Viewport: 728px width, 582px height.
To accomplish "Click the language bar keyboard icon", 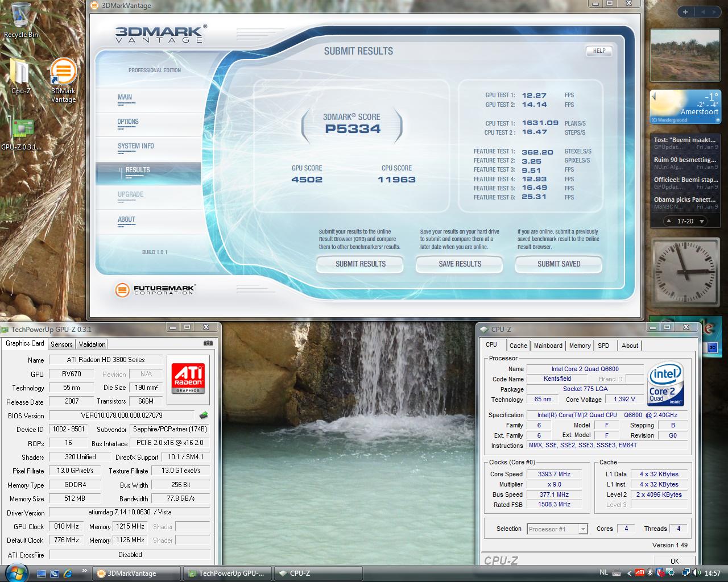I will (x=617, y=573).
